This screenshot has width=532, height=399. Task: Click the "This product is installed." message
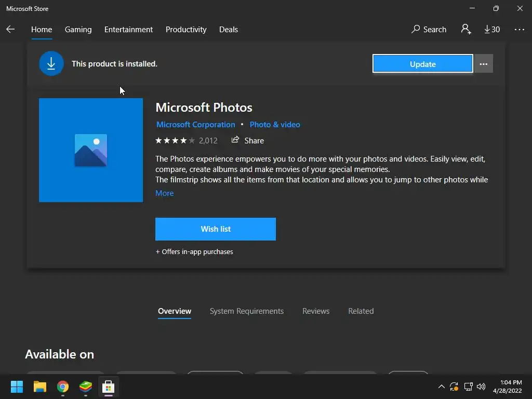114,64
